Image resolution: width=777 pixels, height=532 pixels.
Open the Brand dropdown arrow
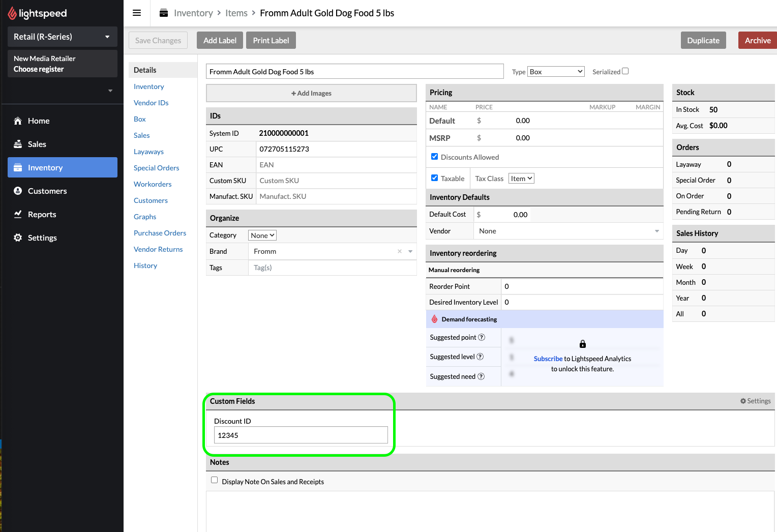click(x=410, y=251)
